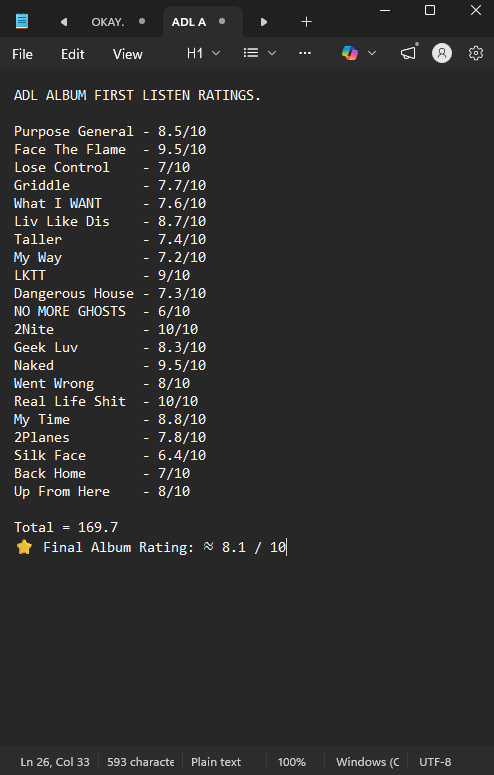Click the Windows line ending status entry
Image resolution: width=494 pixels, height=775 pixels.
pos(367,762)
